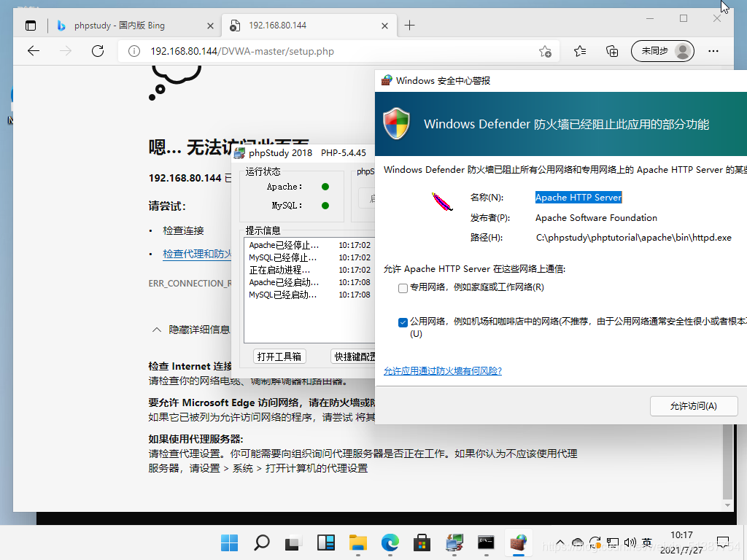Click the scrollbar down arrow in Edge
The height and width of the screenshot is (560, 747).
tap(727, 505)
